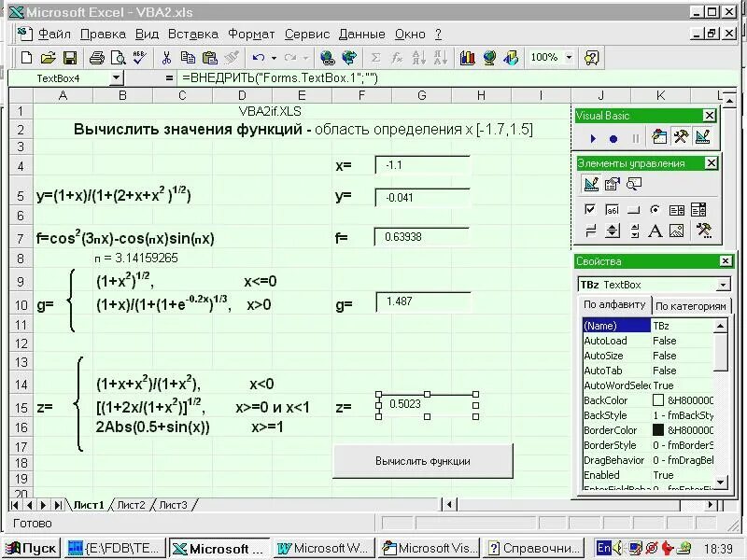Select the ComboBox control tool

(698, 209)
